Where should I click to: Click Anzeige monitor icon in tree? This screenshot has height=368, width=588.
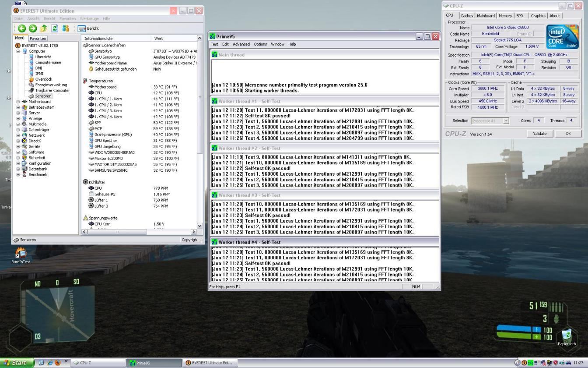pyautogui.click(x=24, y=118)
